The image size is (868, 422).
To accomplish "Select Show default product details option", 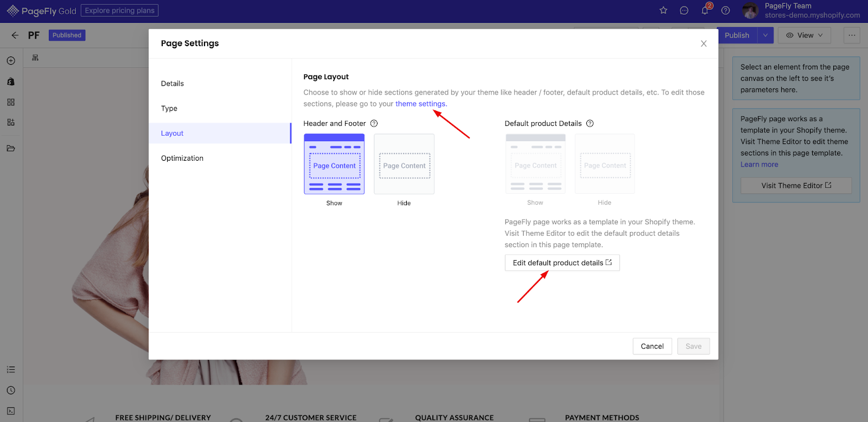I will point(535,164).
